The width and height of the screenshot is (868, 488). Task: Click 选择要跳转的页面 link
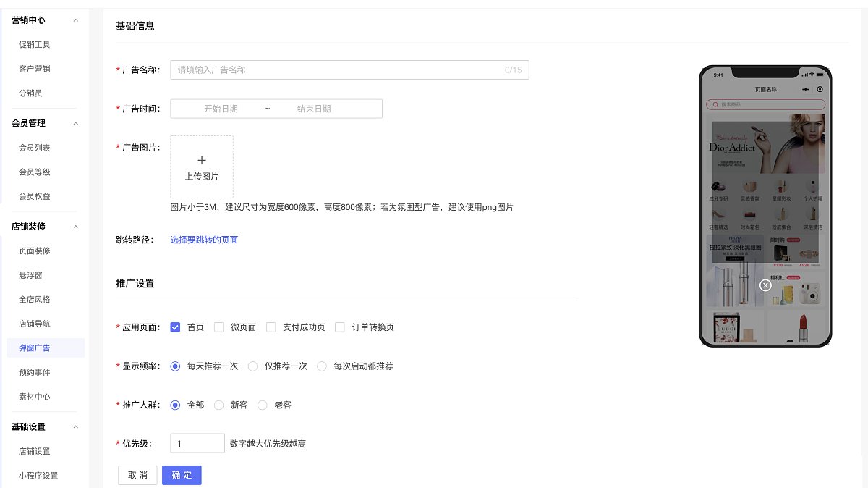(x=204, y=240)
